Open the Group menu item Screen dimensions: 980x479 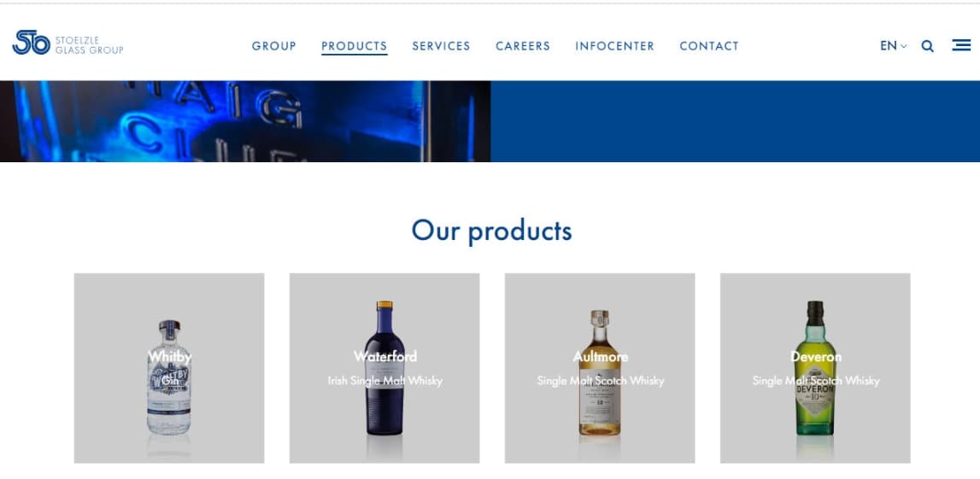tap(273, 45)
